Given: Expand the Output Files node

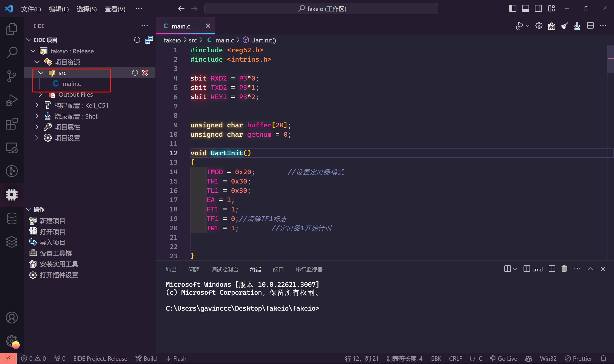Looking at the screenshot, I should (41, 94).
